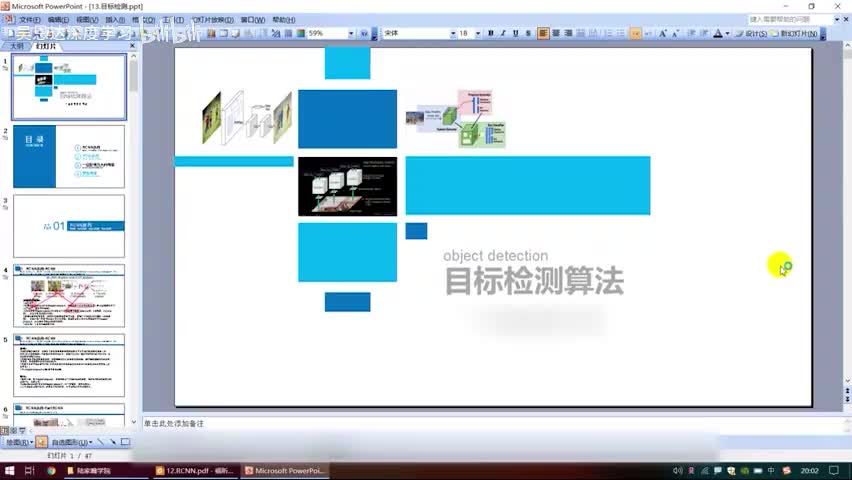Switch to the Slides (幻灯片) tab
The height and width of the screenshot is (480, 852).
click(46, 46)
